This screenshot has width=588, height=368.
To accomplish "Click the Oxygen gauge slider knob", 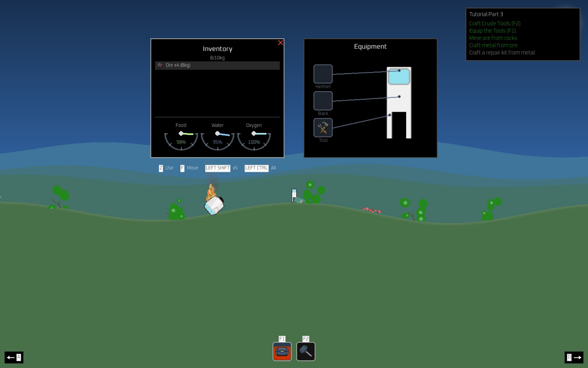I will click(254, 133).
